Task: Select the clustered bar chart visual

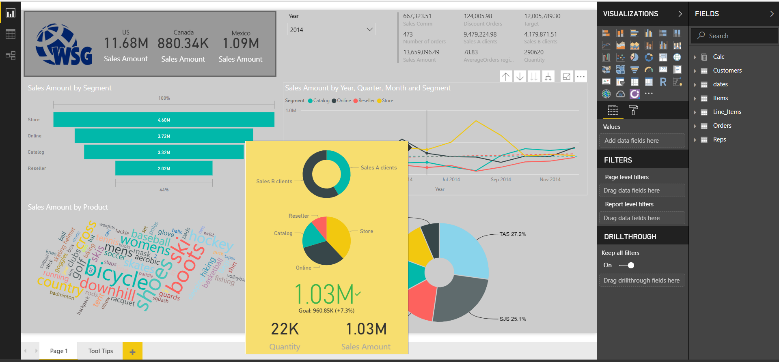Action: point(634,33)
